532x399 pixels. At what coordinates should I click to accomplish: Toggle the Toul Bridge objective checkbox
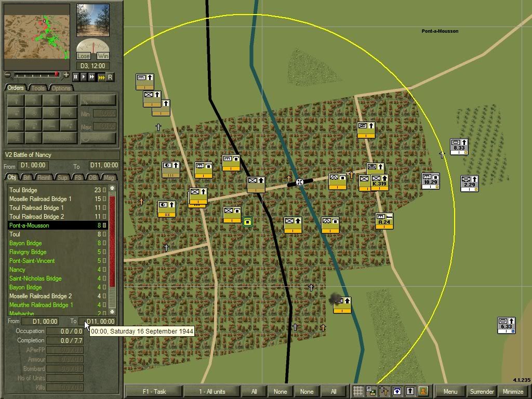click(104, 190)
